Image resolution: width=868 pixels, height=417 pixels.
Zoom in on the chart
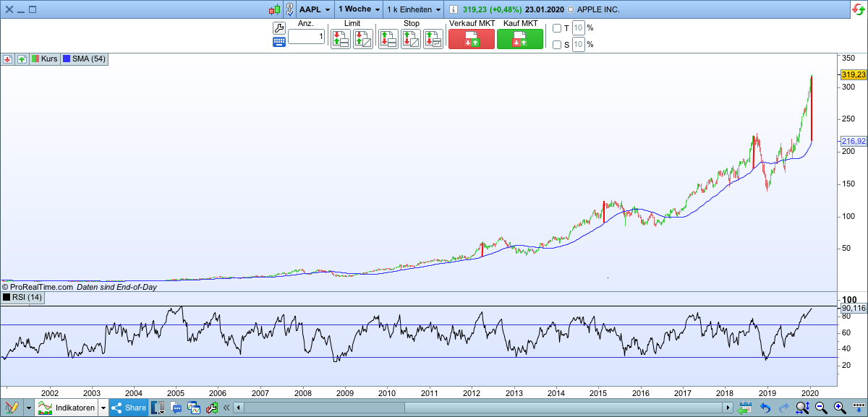coord(838,408)
